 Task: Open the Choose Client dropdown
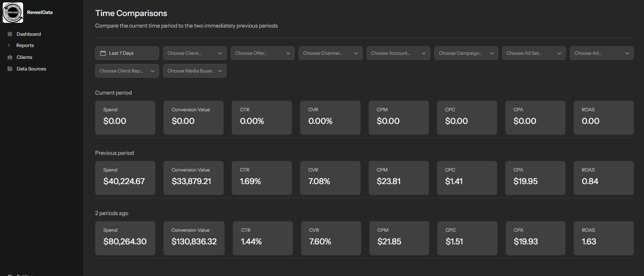(195, 53)
